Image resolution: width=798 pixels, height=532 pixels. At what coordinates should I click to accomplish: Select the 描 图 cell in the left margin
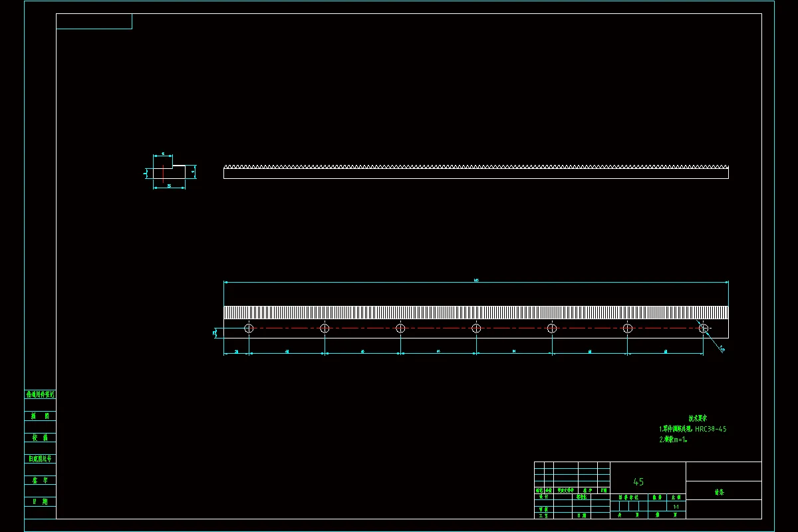(41, 416)
